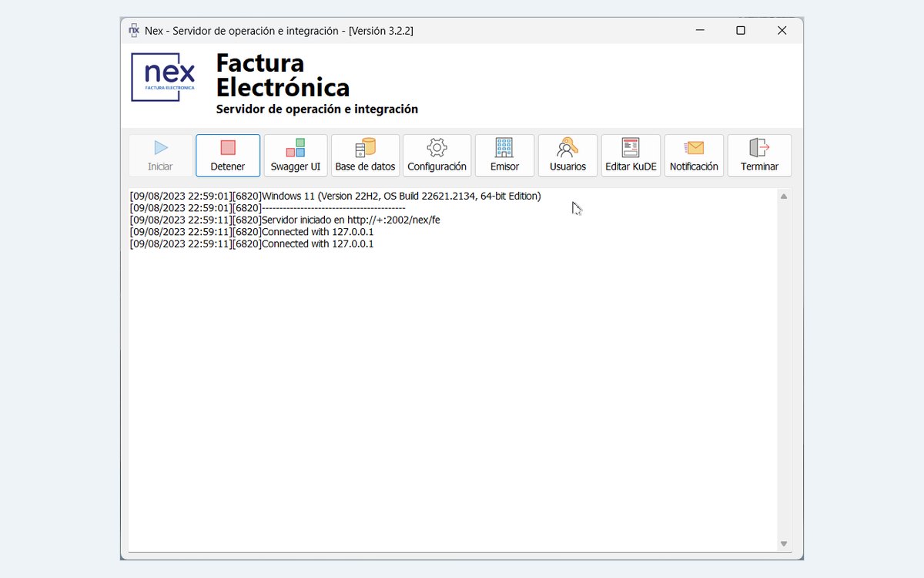Select the last 'Connected with 127.0.0.1' line
This screenshot has height=578, width=924.
252,244
